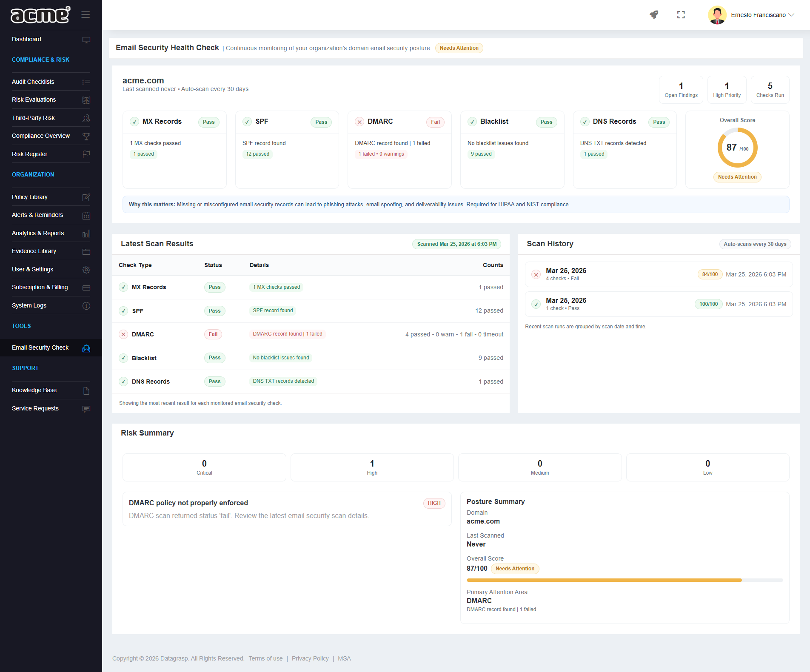
Task: Go to Audit Checklists menu item
Action: point(51,82)
